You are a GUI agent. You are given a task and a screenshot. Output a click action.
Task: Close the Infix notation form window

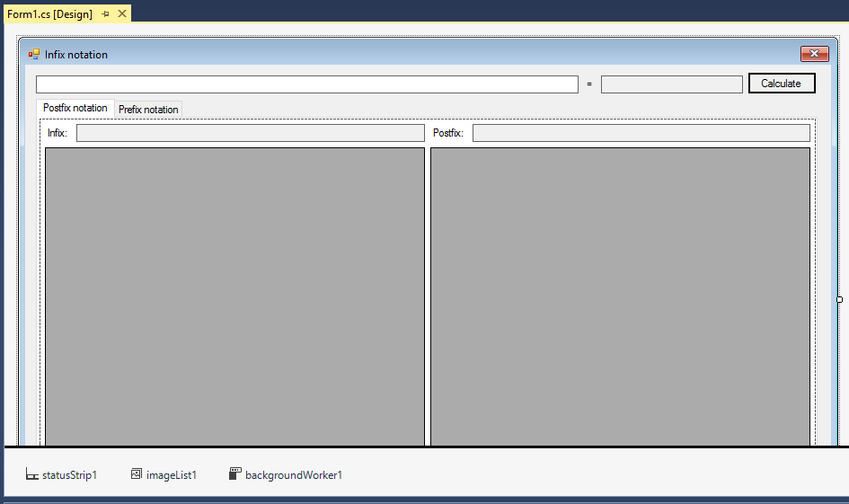coord(814,54)
